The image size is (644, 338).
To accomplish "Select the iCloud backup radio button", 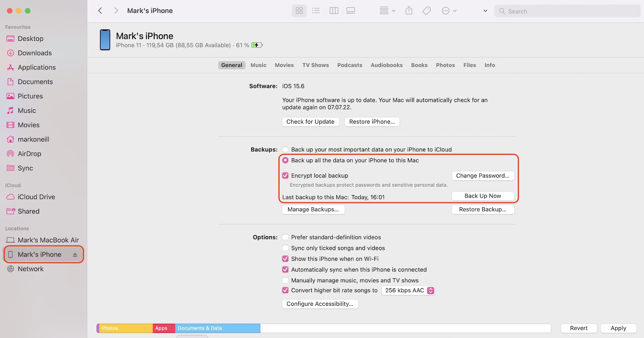I will point(286,150).
